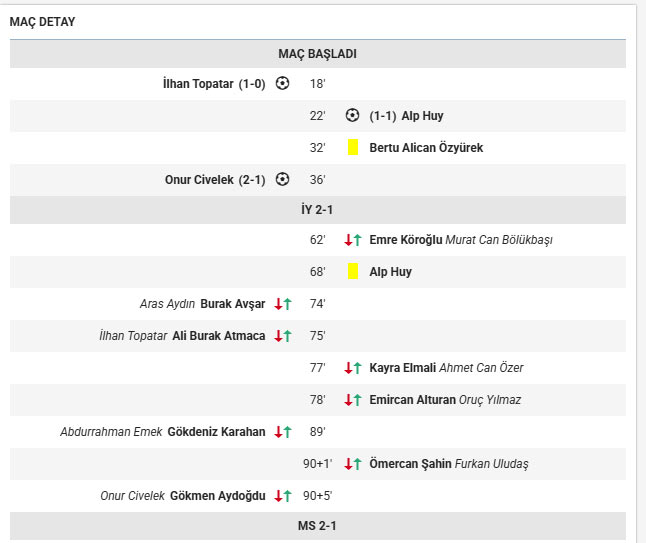Image resolution: width=646 pixels, height=543 pixels.
Task: Click the substitution icon by Emircan Alturan
Action: click(352, 400)
